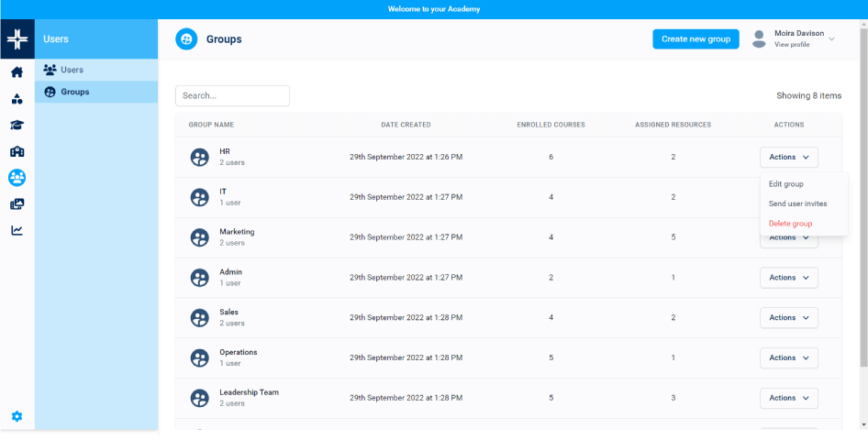Viewport: 868px width, 440px height.
Task: Open the images media library icon
Action: point(17,204)
